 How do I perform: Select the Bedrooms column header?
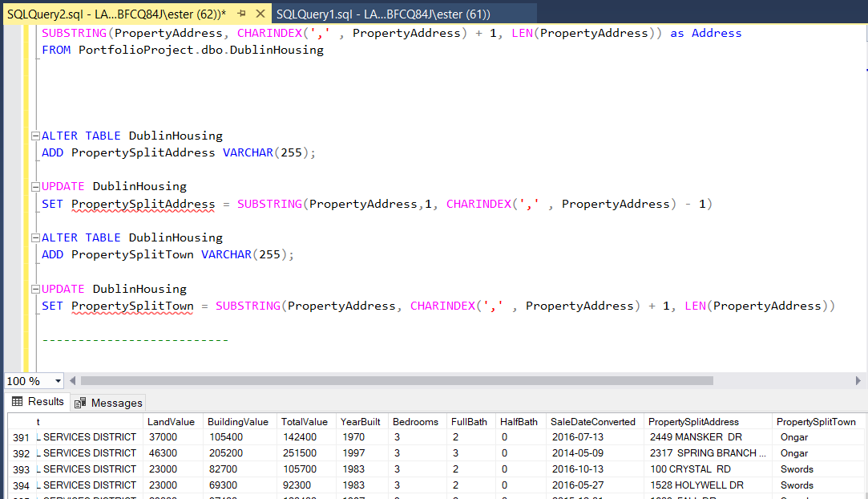coord(418,421)
